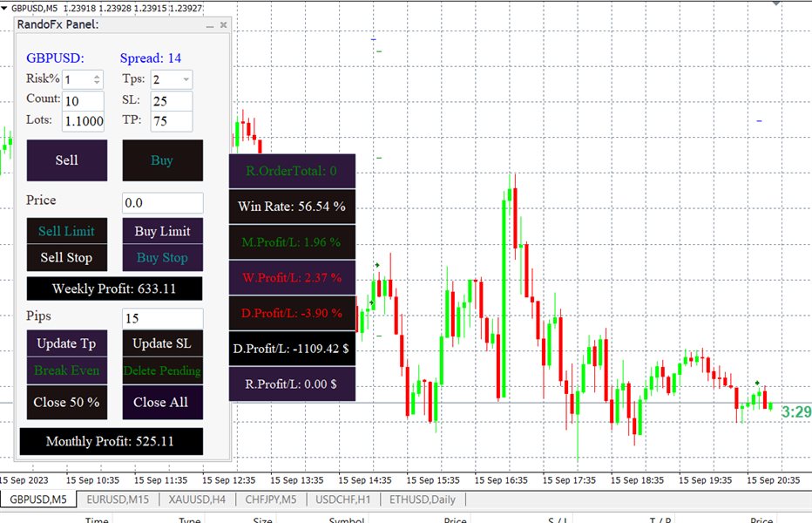Click W.Profit/L: 2.37 % box
Image resolution: width=812 pixels, height=523 pixels.
tap(292, 278)
